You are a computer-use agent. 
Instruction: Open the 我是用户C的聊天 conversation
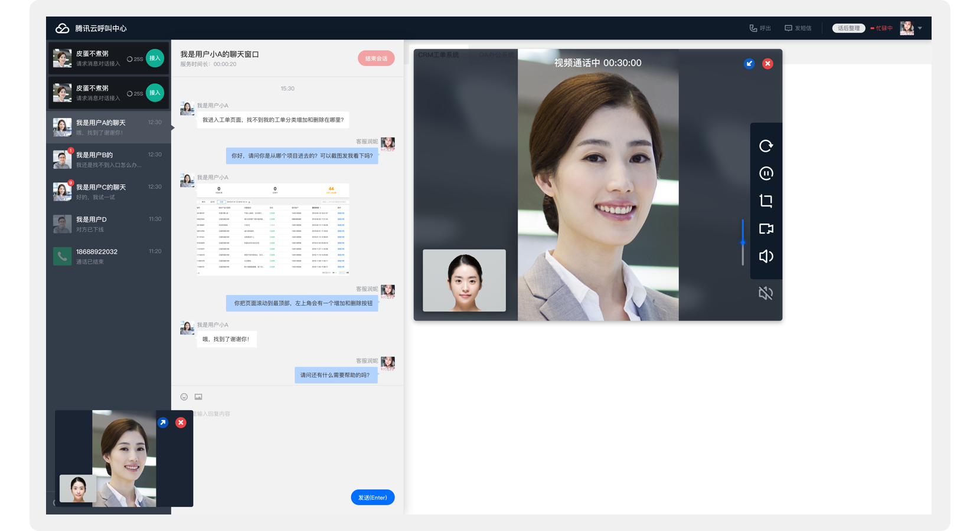(x=109, y=192)
